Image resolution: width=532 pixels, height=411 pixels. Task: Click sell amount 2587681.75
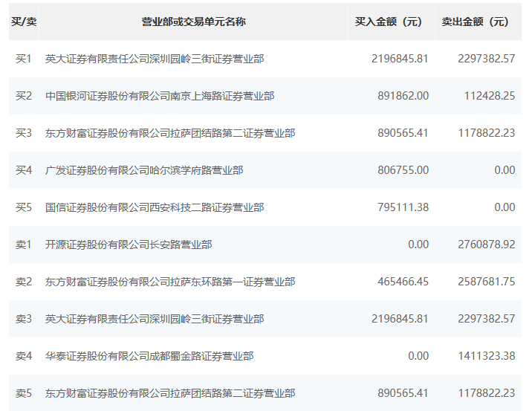487,282
